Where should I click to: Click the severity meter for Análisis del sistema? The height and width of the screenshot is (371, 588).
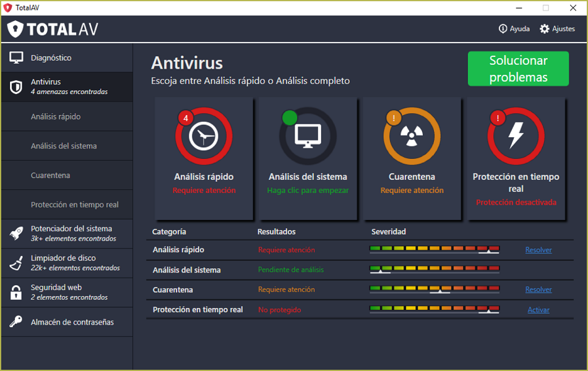click(434, 270)
